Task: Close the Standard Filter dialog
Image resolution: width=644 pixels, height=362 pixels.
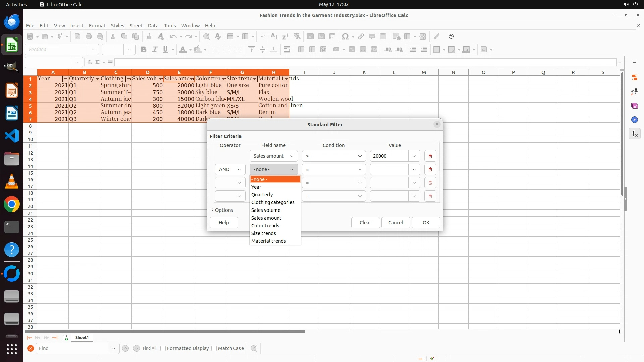Action: point(437,124)
